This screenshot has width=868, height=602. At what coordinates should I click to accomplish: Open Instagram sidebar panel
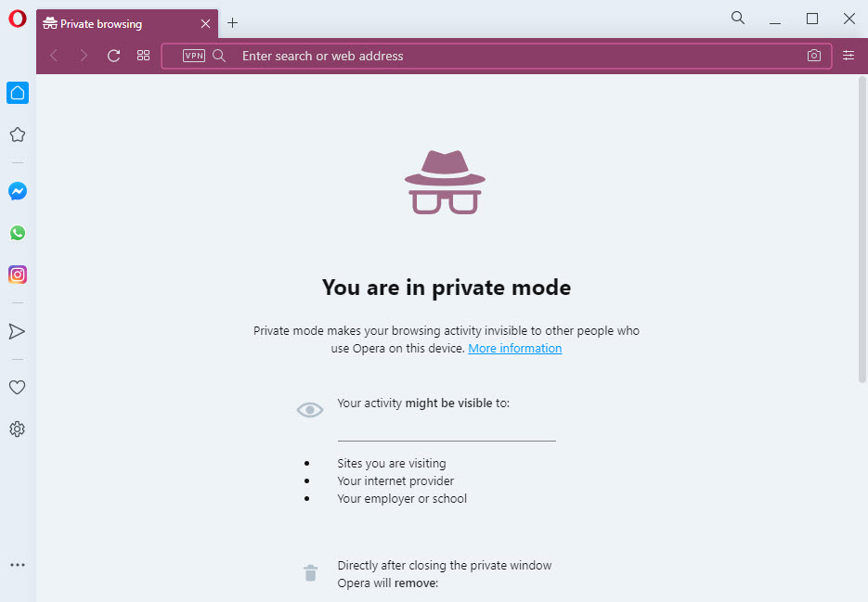click(x=18, y=275)
